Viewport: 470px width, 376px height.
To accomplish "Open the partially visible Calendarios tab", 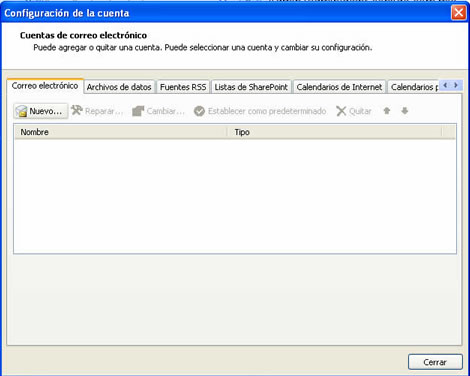I will coord(413,87).
